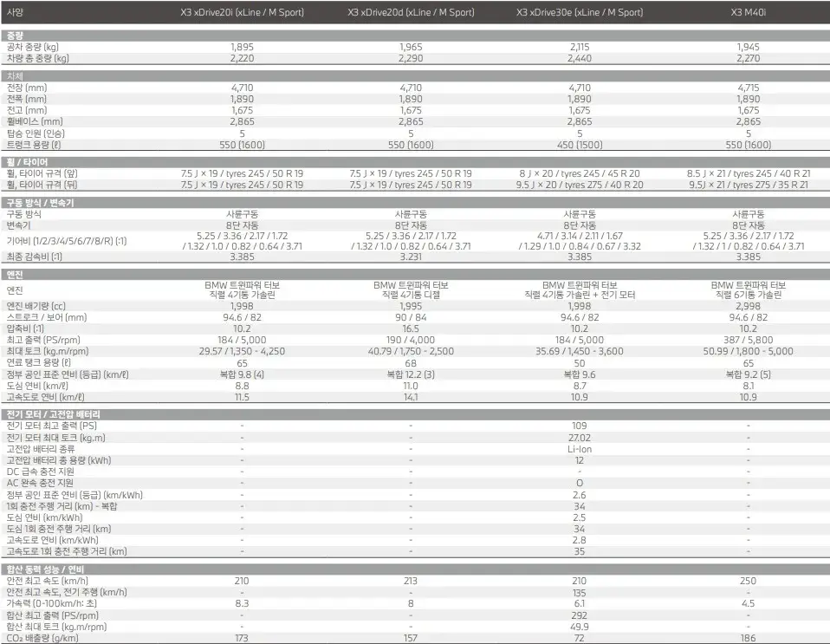The image size is (830, 644).
Task: Click the torque value 35.69 / 1,450 - 3,600
Action: tap(580, 351)
